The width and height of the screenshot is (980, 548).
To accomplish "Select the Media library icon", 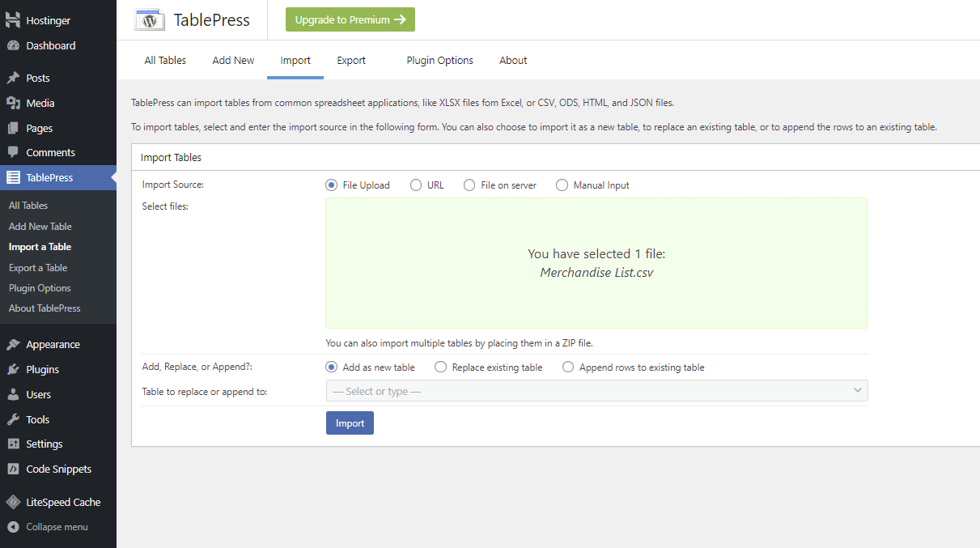I will pos(16,103).
